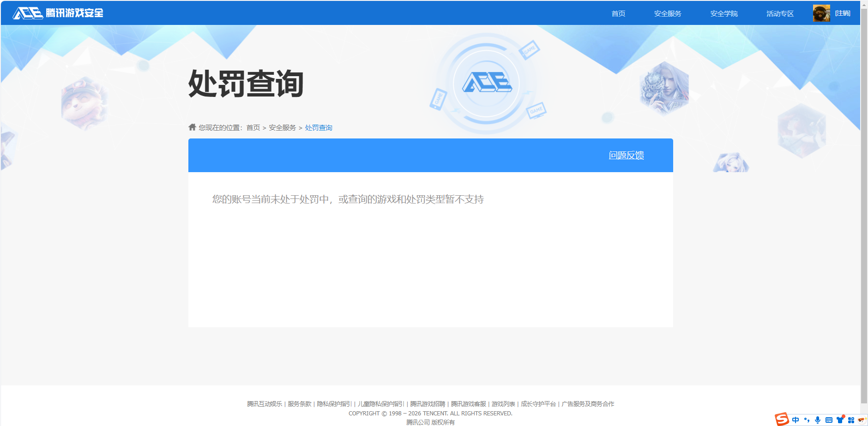Image resolution: width=868 pixels, height=426 pixels.
Task: Open the 安全服务 navigation menu
Action: pyautogui.click(x=667, y=13)
